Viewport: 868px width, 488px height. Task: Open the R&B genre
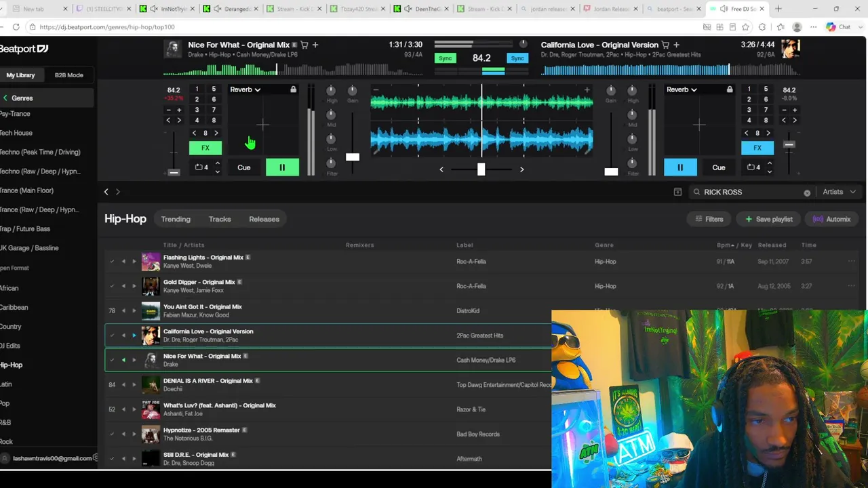[5, 422]
